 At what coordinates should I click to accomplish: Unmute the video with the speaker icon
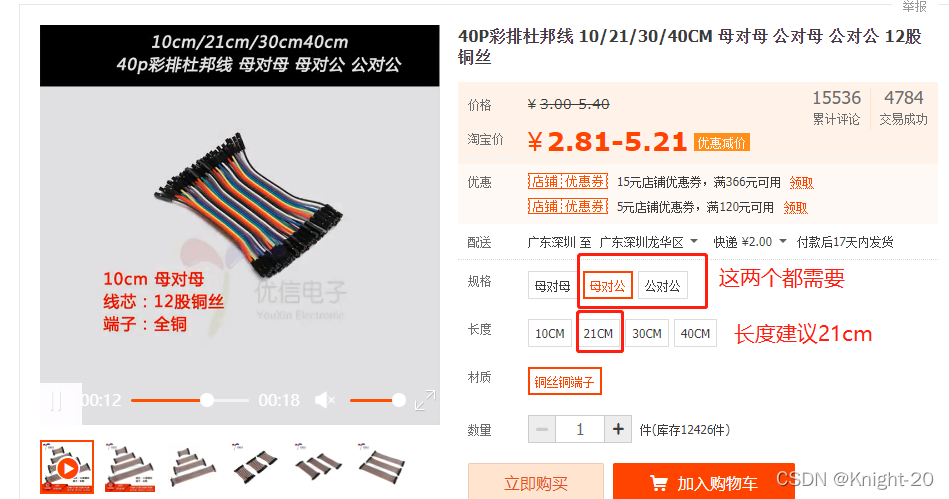[x=325, y=400]
